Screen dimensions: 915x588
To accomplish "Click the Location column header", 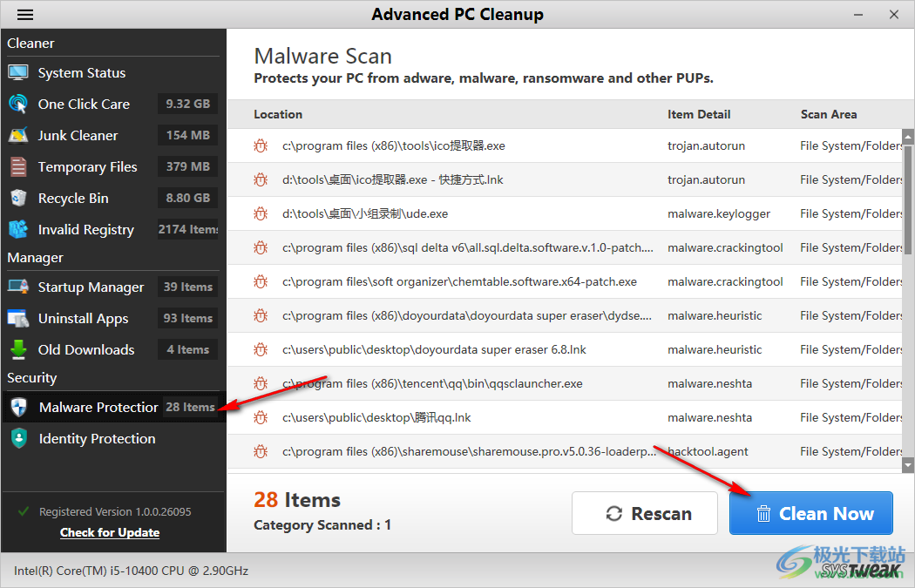I will 278,114.
